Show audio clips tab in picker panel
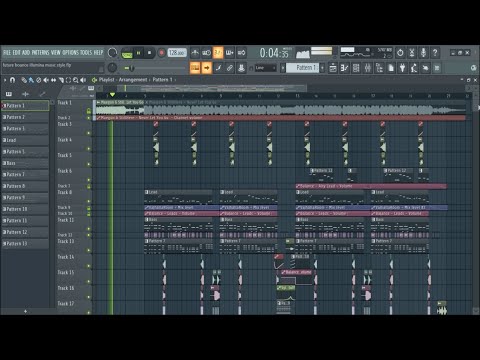The height and width of the screenshot is (360, 480). tap(25, 94)
